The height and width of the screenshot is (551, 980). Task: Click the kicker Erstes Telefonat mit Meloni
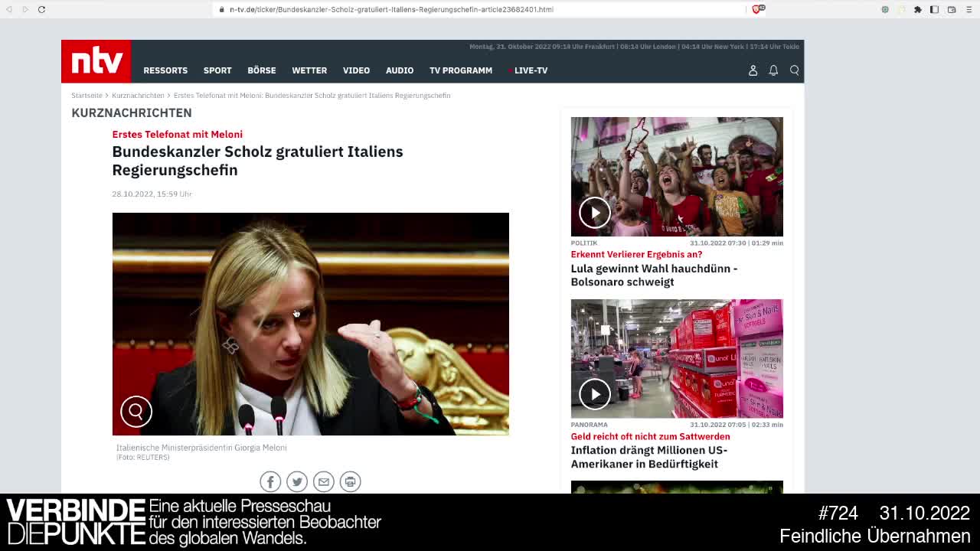(x=177, y=134)
